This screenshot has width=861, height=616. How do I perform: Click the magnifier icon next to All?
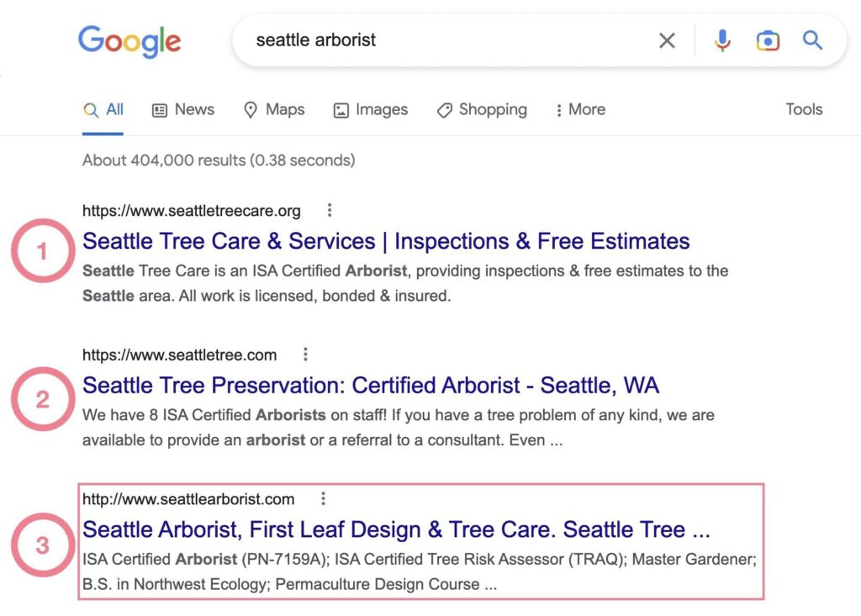click(x=90, y=109)
